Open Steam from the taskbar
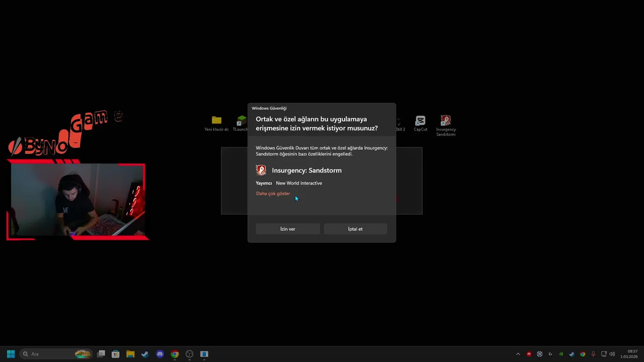The width and height of the screenshot is (644, 362). point(145,354)
